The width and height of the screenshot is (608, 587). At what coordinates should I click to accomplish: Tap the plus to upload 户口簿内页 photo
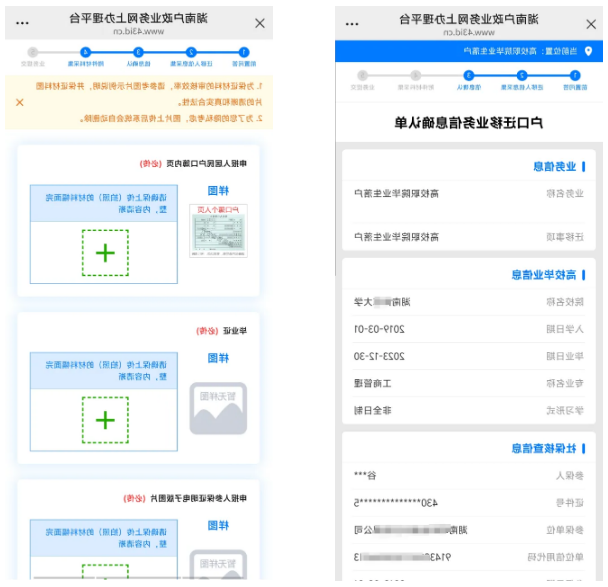pyautogui.click(x=105, y=253)
